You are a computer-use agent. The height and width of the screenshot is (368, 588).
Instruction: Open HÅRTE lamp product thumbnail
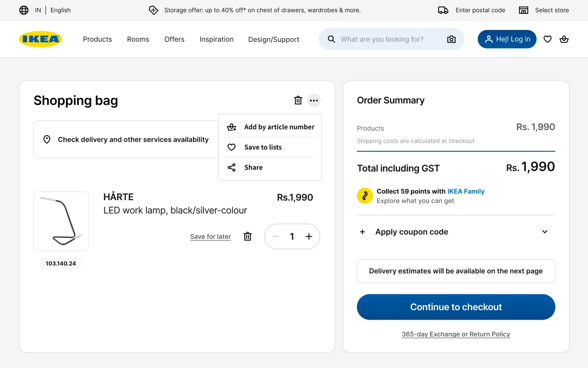coord(61,221)
